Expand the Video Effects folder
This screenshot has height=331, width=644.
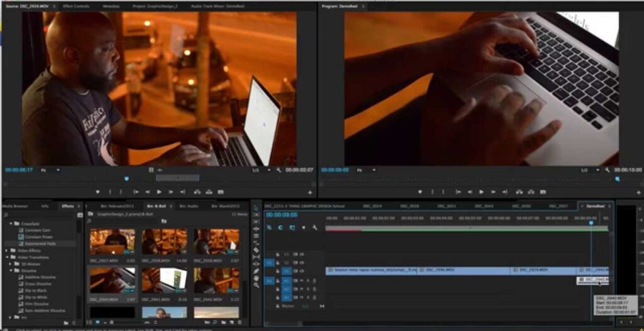[x=7, y=250]
